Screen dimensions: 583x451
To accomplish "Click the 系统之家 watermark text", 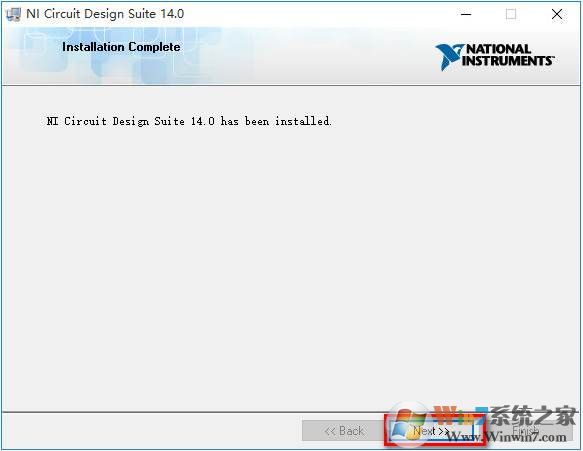I will pyautogui.click(x=532, y=416).
